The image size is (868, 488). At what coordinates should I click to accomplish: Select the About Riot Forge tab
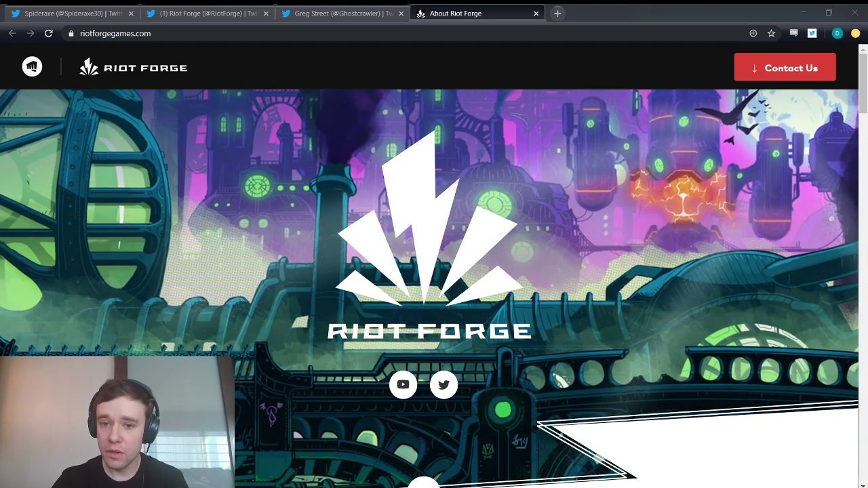click(x=477, y=14)
